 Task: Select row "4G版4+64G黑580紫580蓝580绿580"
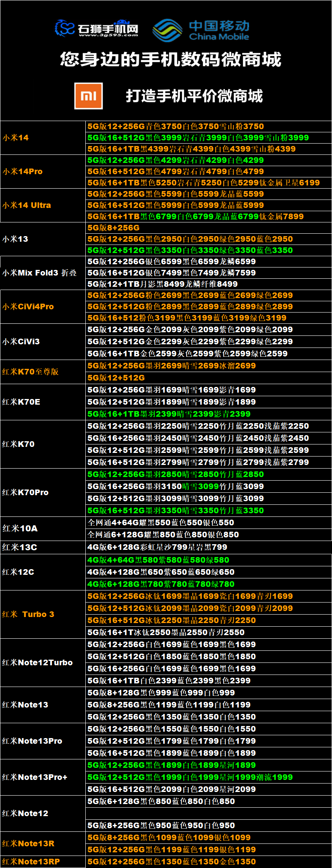coord(209,560)
